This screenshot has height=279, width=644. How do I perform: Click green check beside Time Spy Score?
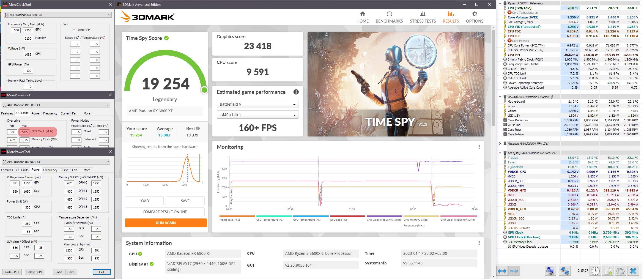[166, 38]
